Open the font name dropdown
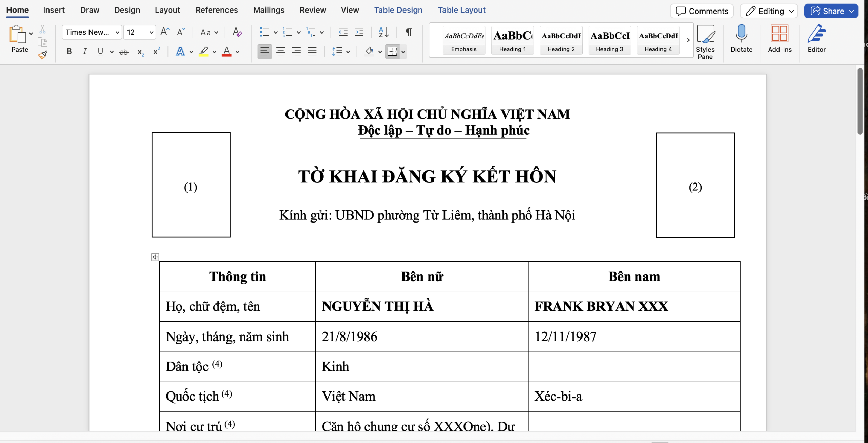868x443 pixels. [117, 32]
